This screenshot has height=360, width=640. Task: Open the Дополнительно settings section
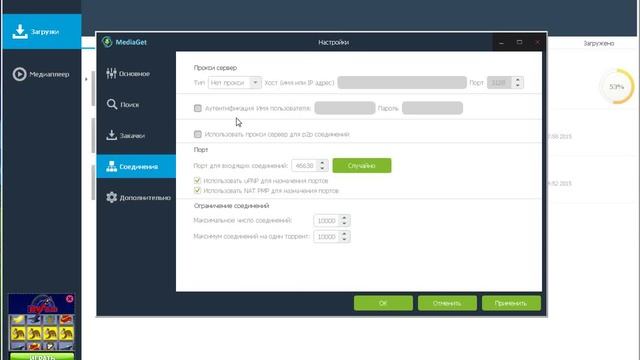136,198
